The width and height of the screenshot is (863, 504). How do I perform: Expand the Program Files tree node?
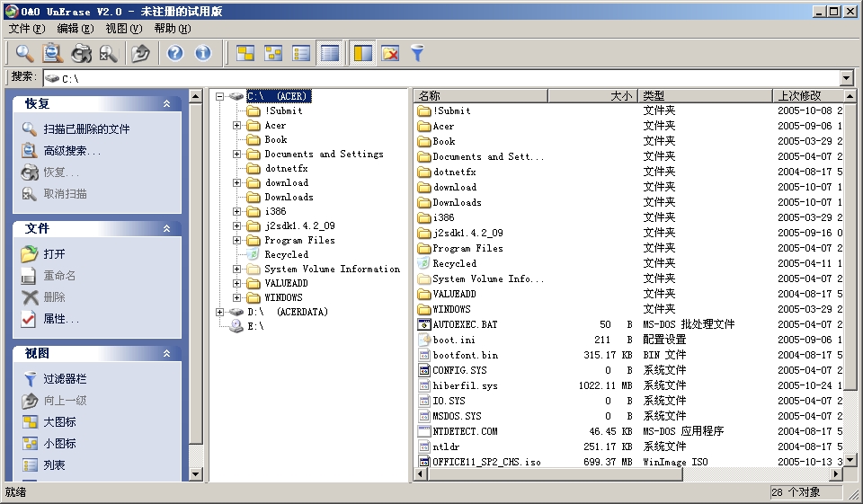236,240
